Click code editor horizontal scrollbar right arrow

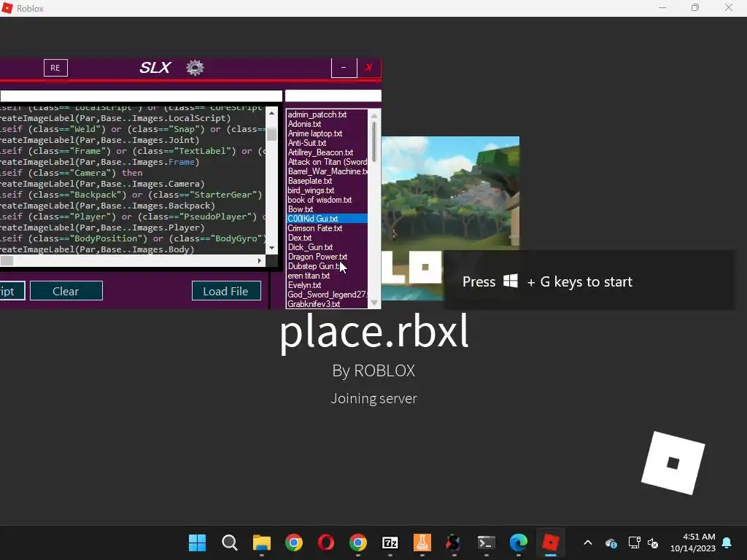click(259, 260)
